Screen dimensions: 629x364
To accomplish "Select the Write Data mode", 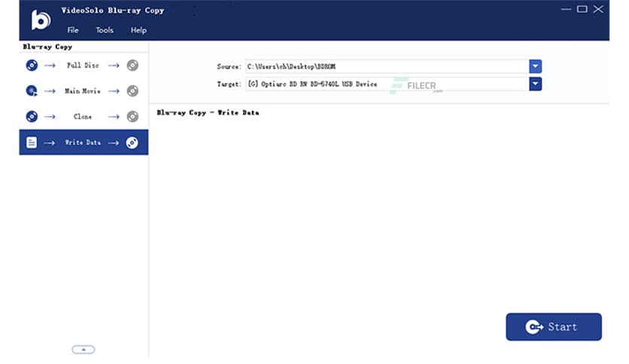I will (84, 142).
